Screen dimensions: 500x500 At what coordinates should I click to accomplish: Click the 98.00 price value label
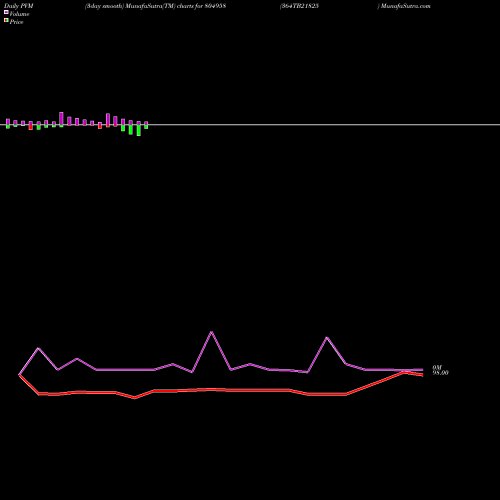click(x=440, y=373)
